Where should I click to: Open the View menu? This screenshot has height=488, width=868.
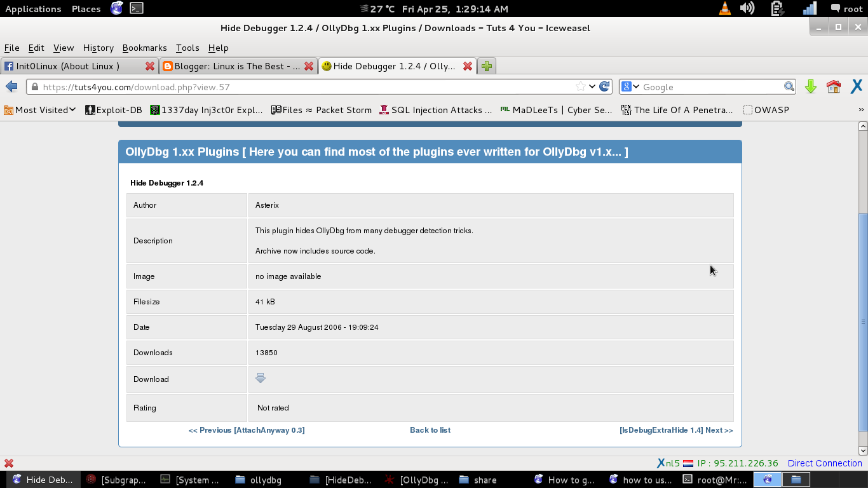(64, 48)
